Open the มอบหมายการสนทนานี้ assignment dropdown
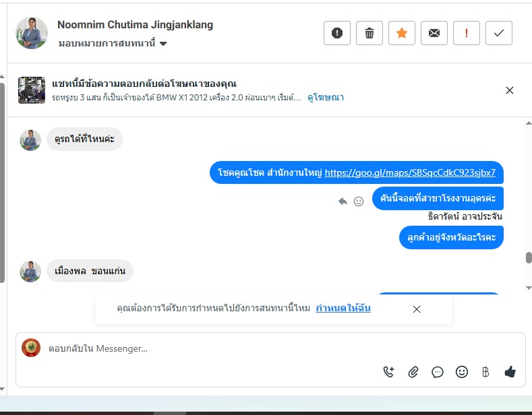Screen dimensions: 532x415 pos(113,43)
